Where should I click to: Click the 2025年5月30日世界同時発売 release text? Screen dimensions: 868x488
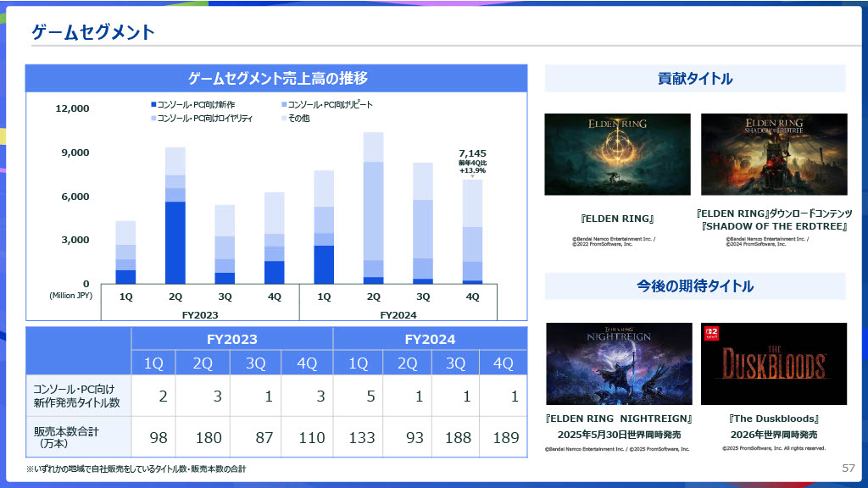(619, 435)
